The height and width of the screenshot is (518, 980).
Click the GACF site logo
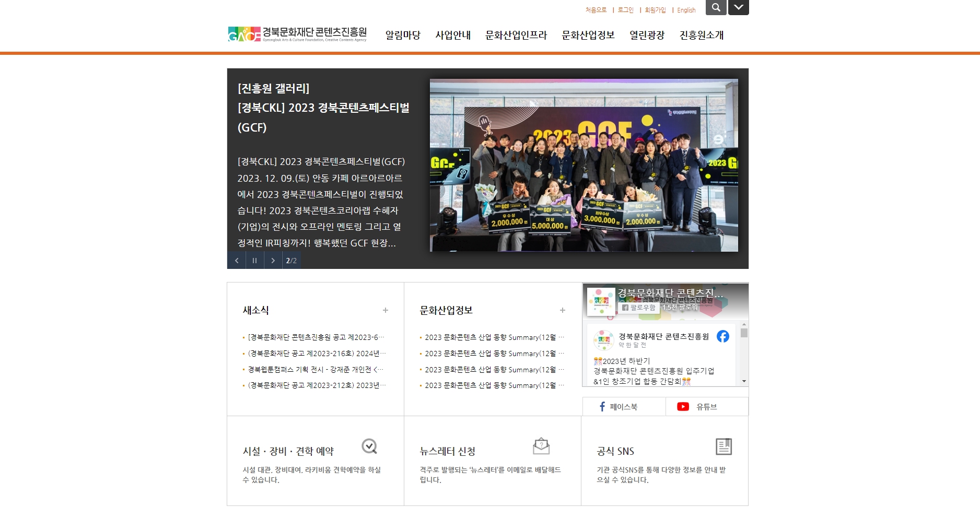[x=297, y=34]
